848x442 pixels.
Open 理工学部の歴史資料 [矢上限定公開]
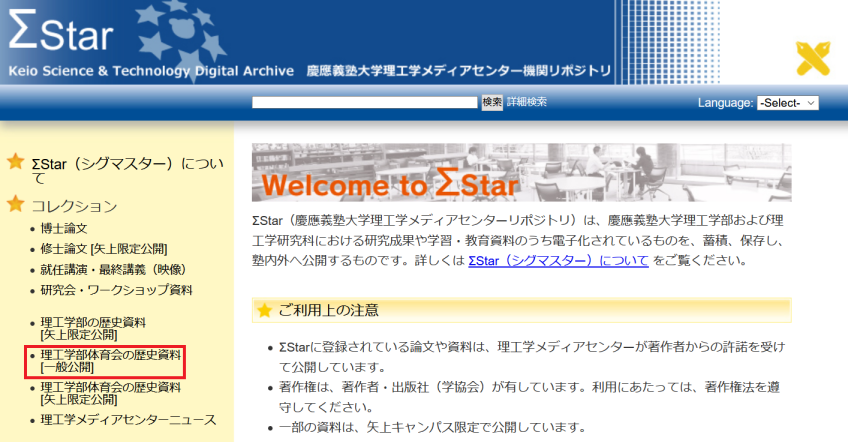point(93,328)
